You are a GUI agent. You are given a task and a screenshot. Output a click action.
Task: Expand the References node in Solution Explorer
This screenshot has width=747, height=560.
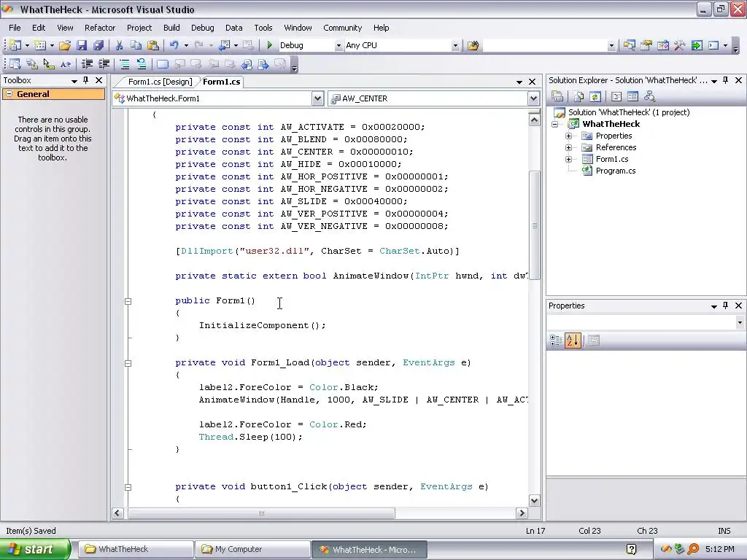point(568,147)
